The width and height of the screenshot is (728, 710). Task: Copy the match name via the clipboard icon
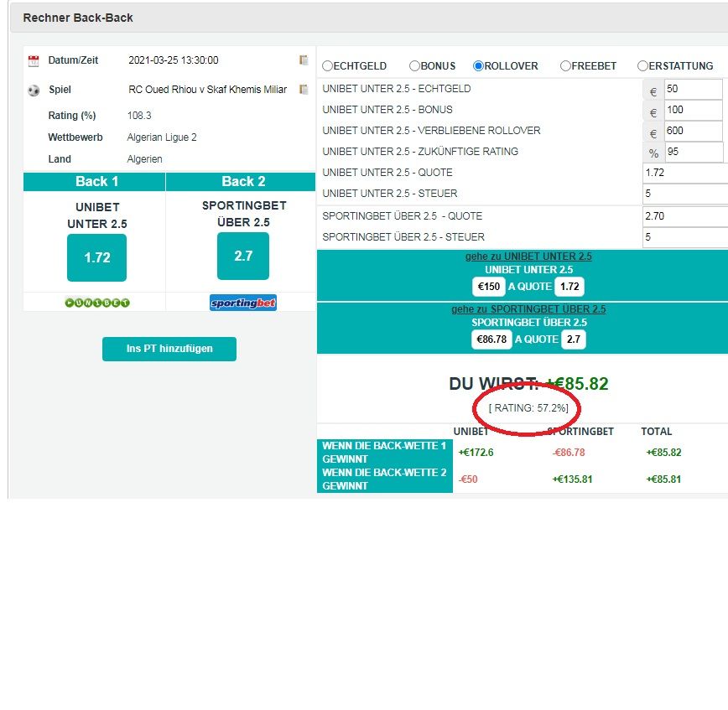pos(304,89)
